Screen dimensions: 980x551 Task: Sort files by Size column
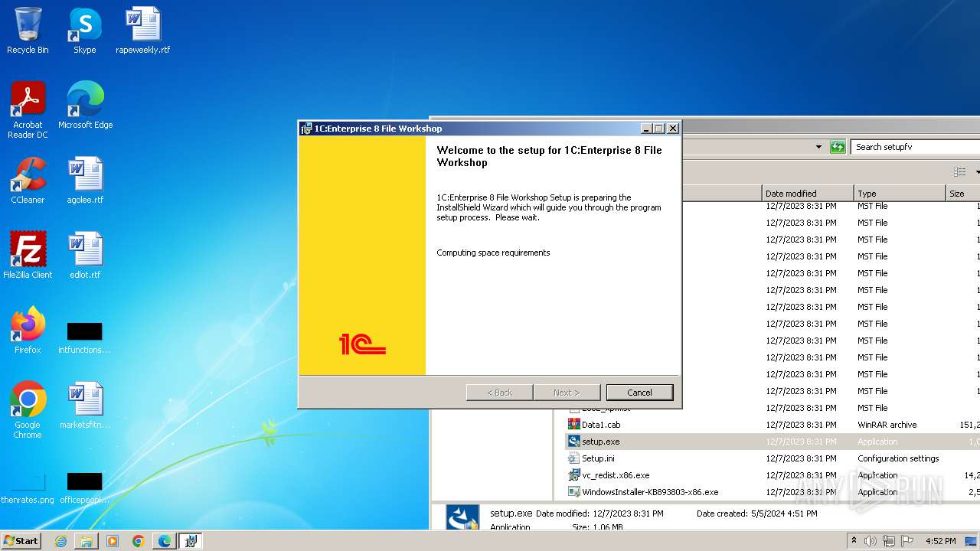pos(963,194)
